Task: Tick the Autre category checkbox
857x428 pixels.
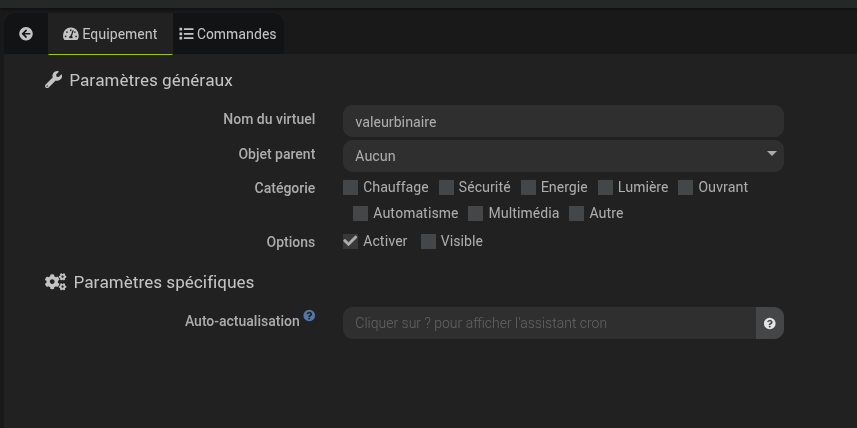Action: pyautogui.click(x=577, y=213)
